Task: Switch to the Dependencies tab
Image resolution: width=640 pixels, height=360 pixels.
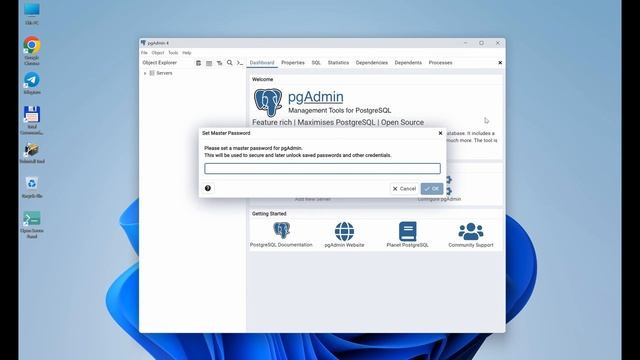Action: (x=372, y=63)
